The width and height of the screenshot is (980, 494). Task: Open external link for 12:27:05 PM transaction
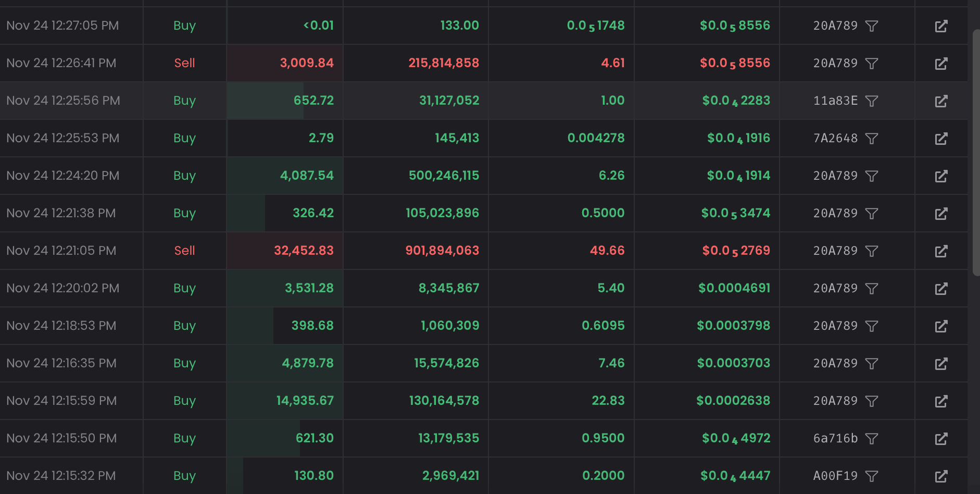coord(941,26)
